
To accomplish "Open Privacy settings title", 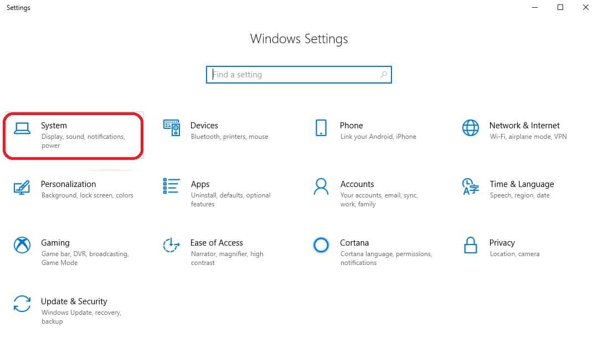I will [x=502, y=243].
